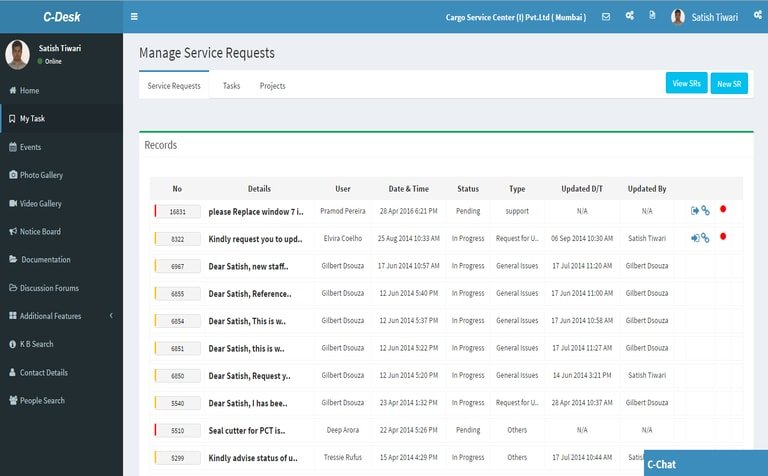Click the Status column header
This screenshot has width=768, height=476.
[x=468, y=189]
